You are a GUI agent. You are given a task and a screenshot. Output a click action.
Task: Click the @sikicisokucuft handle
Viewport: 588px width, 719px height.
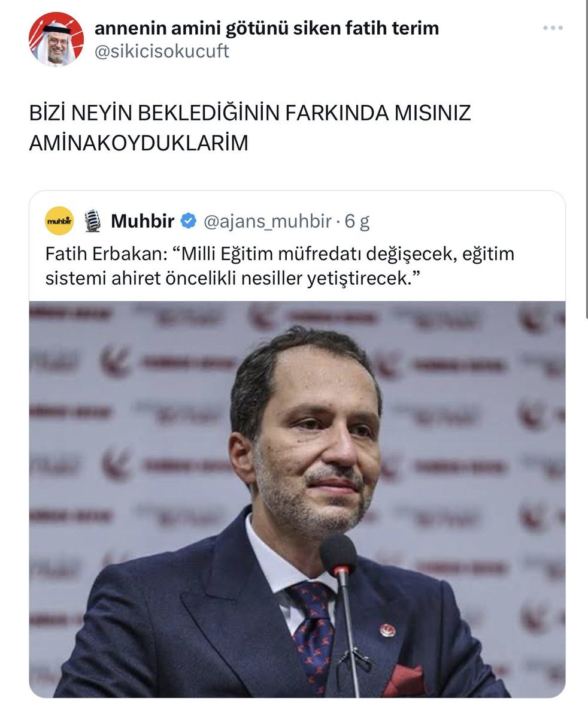click(162, 52)
